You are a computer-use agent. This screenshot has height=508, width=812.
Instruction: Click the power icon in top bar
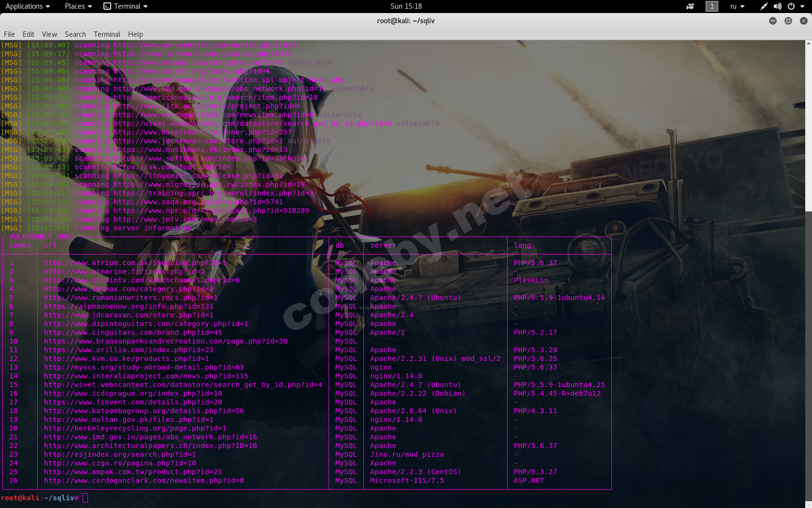(791, 6)
